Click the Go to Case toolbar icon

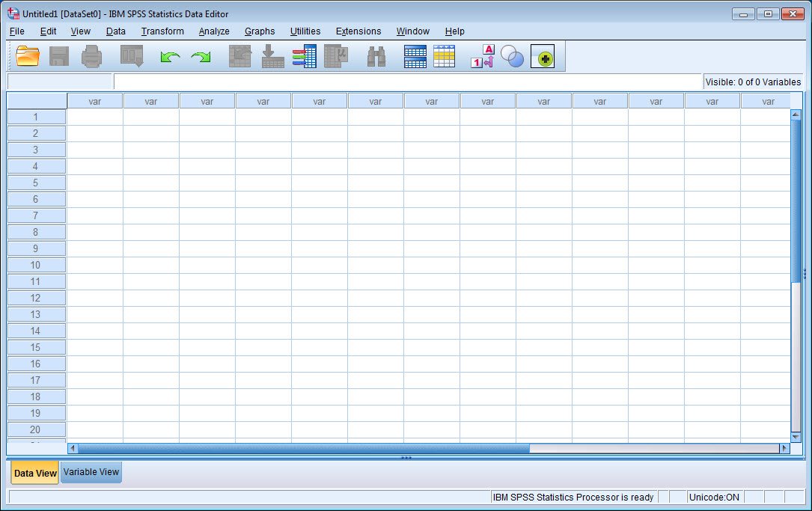[x=240, y=56]
